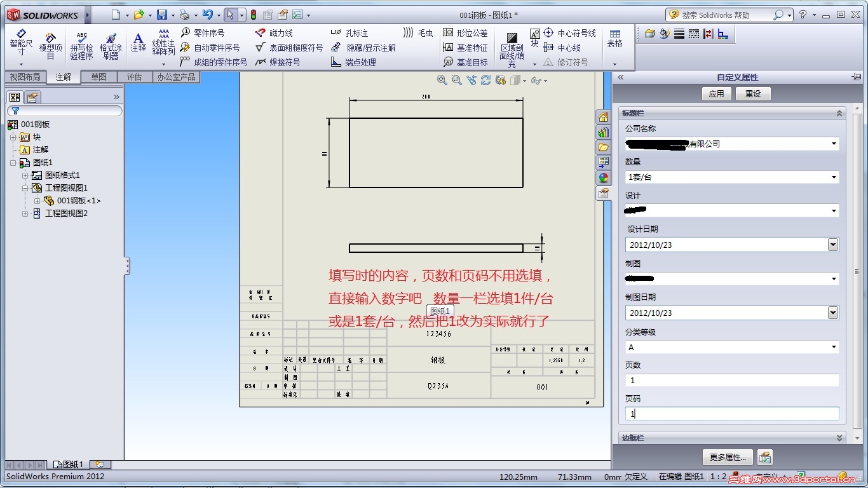Insert a Magnetic Line (磁力线)
This screenshot has height=488, width=868.
click(x=274, y=33)
